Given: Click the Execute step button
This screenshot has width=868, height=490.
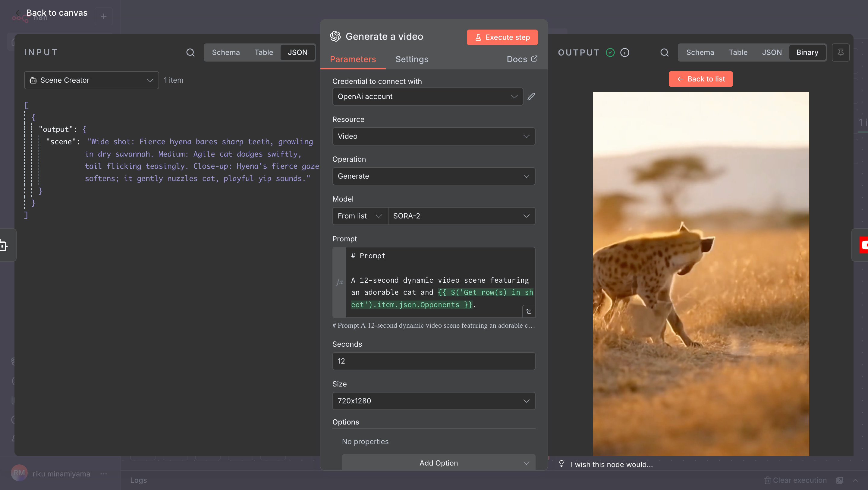Looking at the screenshot, I should [502, 37].
